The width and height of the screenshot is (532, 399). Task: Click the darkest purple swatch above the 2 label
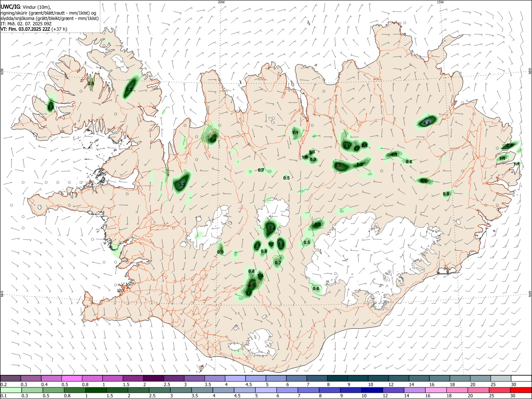(x=153, y=378)
